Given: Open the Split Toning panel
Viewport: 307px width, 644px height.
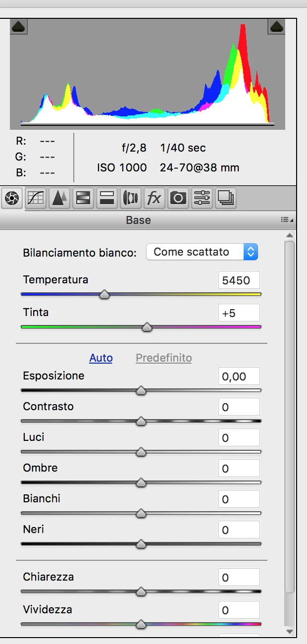Looking at the screenshot, I should tap(106, 198).
